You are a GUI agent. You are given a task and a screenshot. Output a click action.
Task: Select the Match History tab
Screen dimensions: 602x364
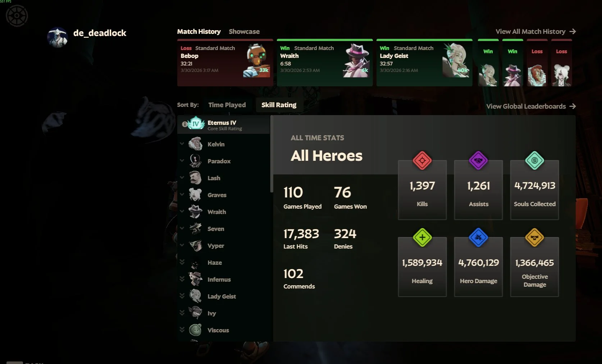pos(199,32)
